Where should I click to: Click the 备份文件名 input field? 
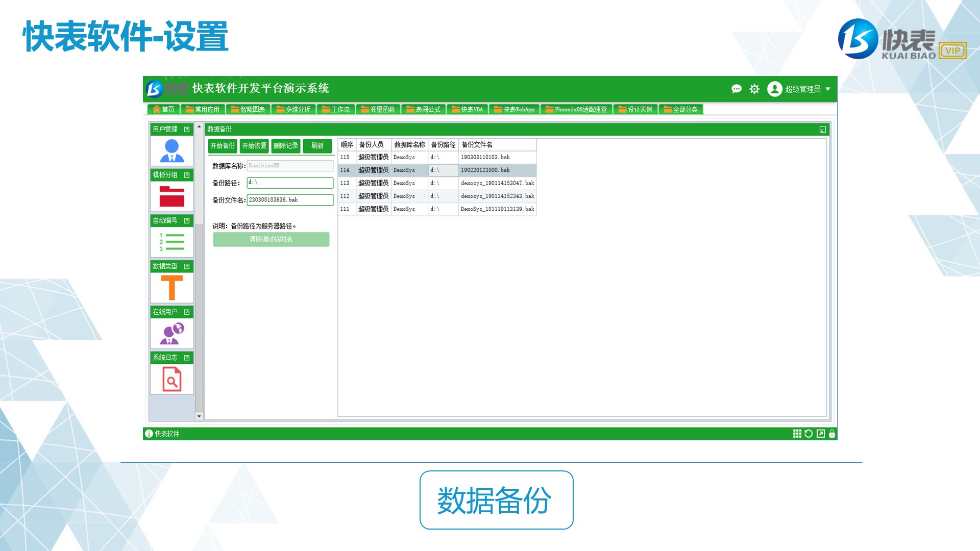pos(290,200)
